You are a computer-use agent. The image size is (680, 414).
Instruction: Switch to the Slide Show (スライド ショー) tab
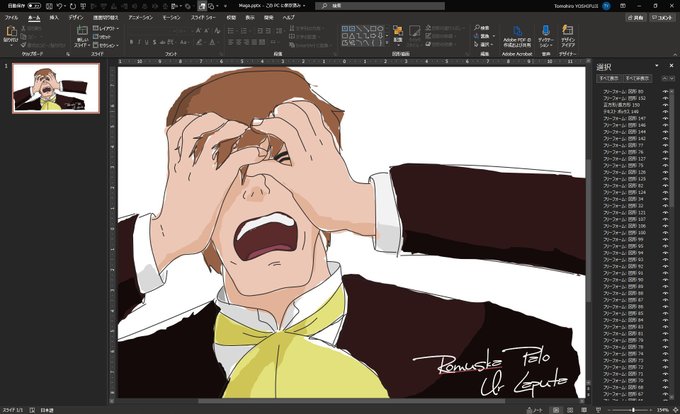(x=203, y=18)
